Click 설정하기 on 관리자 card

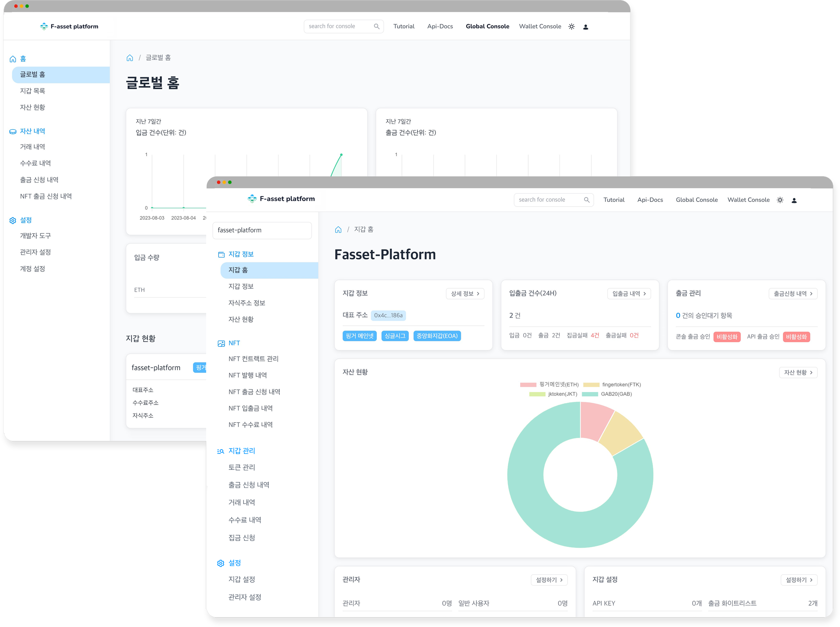[549, 580]
